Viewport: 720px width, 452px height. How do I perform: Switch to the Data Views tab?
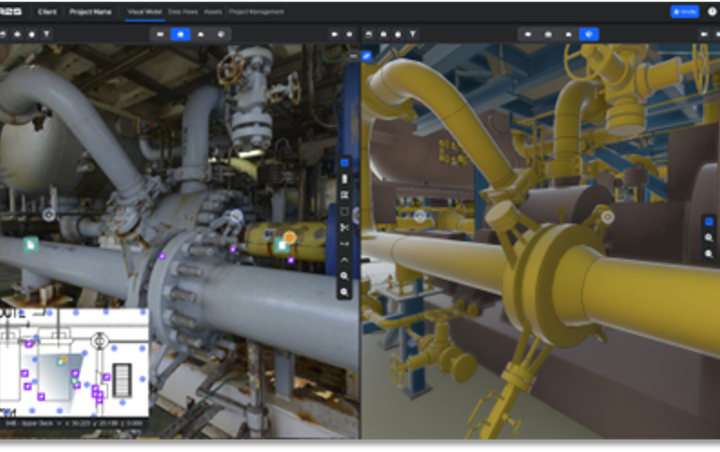(x=183, y=11)
